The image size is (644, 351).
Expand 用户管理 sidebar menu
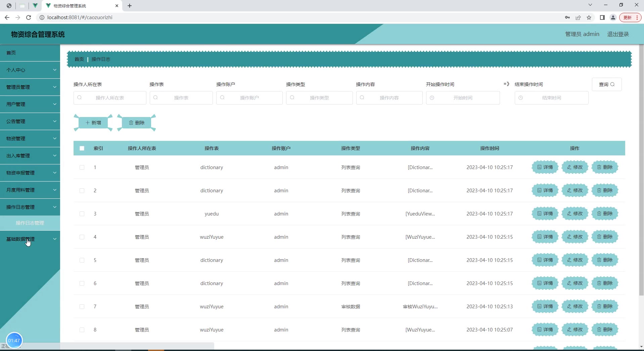coord(30,104)
